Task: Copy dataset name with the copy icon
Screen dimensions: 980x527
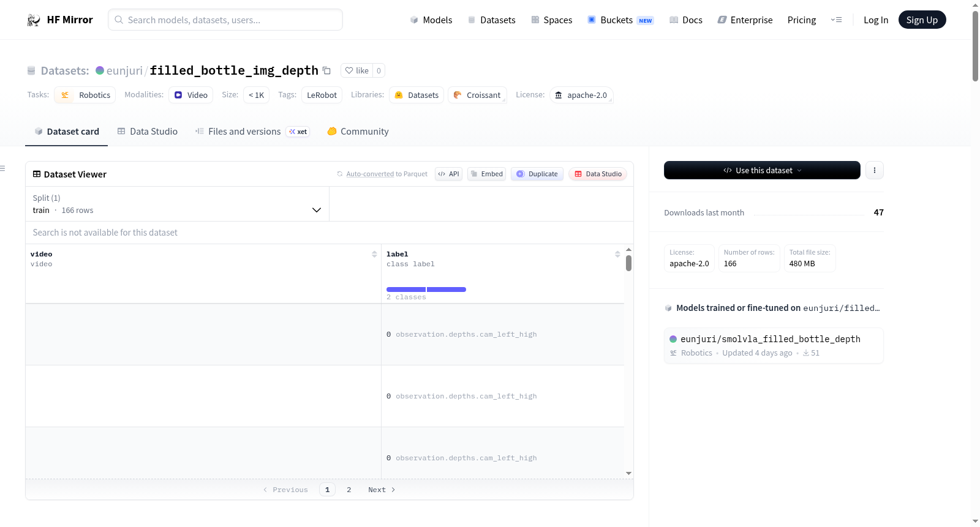Action: pyautogui.click(x=326, y=71)
